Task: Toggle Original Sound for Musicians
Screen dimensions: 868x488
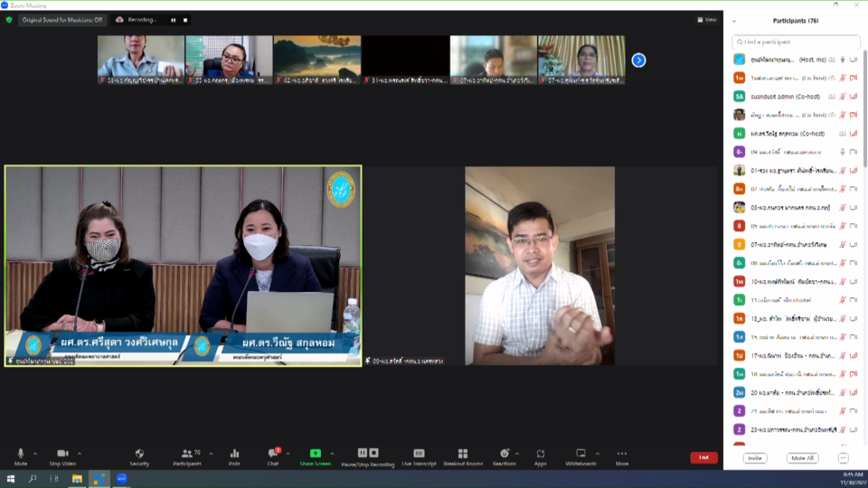Action: click(x=62, y=20)
